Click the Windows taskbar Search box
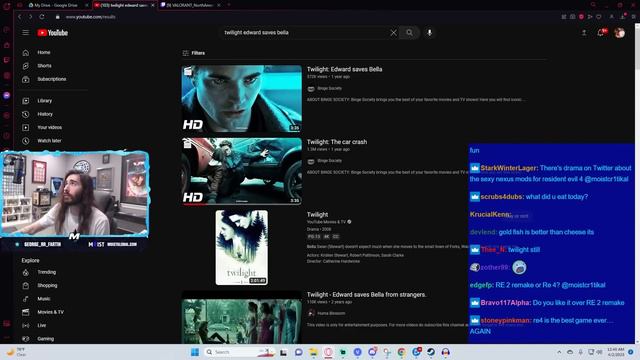Image resolution: width=640 pixels, height=360 pixels. click(x=239, y=352)
